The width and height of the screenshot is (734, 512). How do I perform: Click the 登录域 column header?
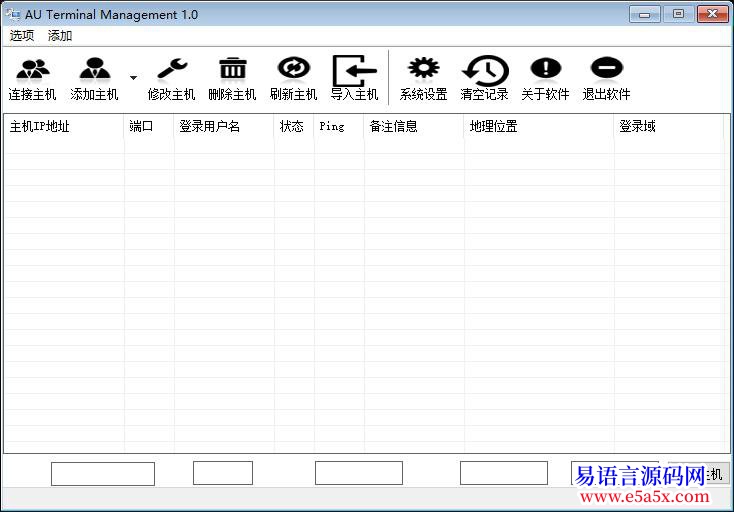pyautogui.click(x=668, y=126)
